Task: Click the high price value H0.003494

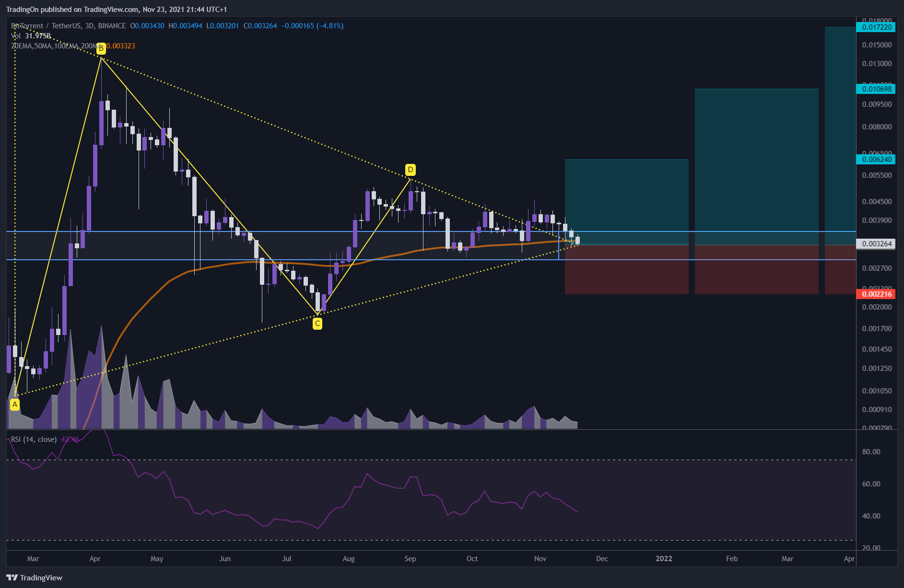Action: pos(185,26)
